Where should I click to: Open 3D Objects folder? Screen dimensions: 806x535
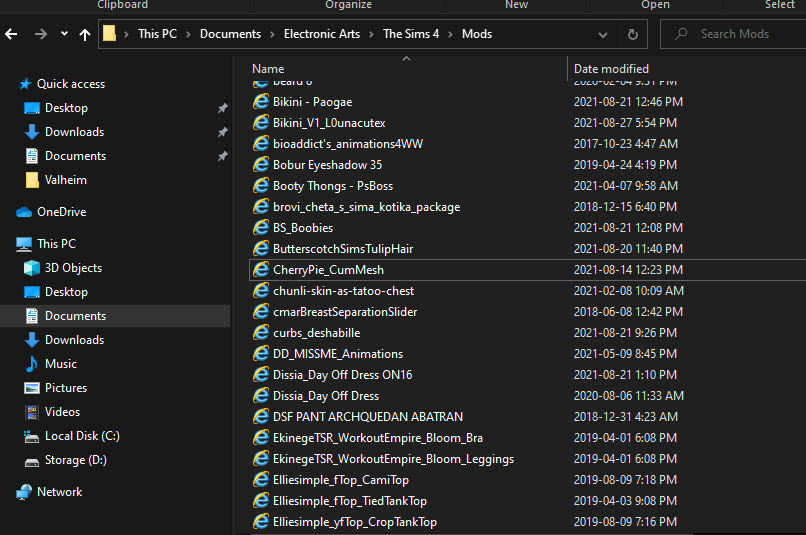[x=74, y=268]
